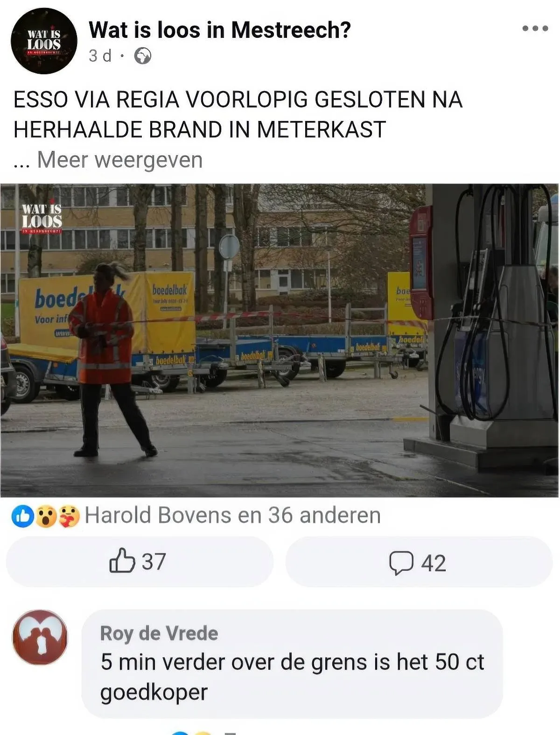The image size is (560, 735).
Task: Open page name Wat is loos in Mestreech?
Action: (219, 30)
